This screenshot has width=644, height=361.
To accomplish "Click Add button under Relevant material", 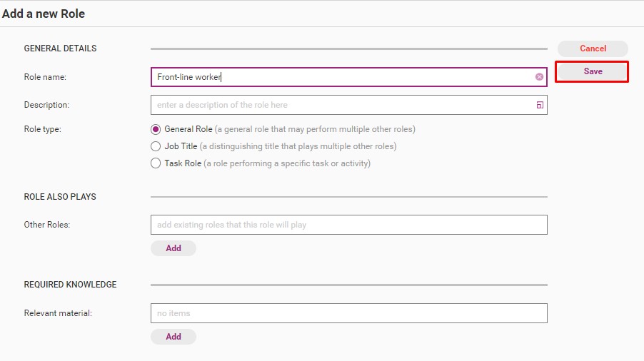I will (x=173, y=337).
